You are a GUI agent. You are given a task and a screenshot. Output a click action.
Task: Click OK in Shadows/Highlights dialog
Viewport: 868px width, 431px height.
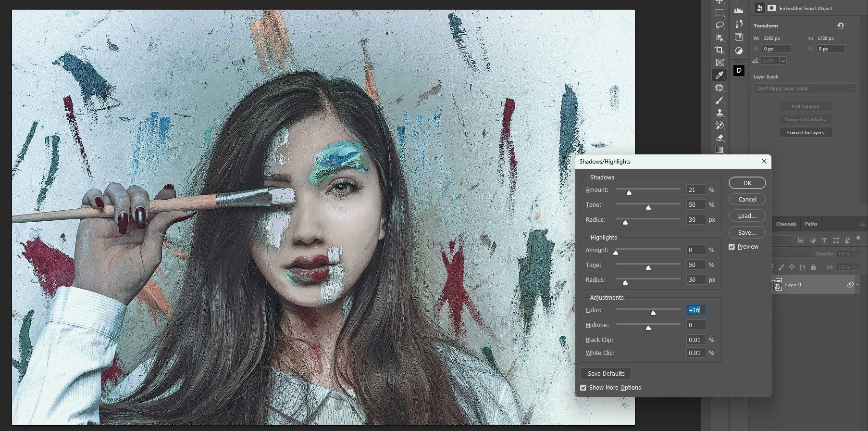(747, 183)
